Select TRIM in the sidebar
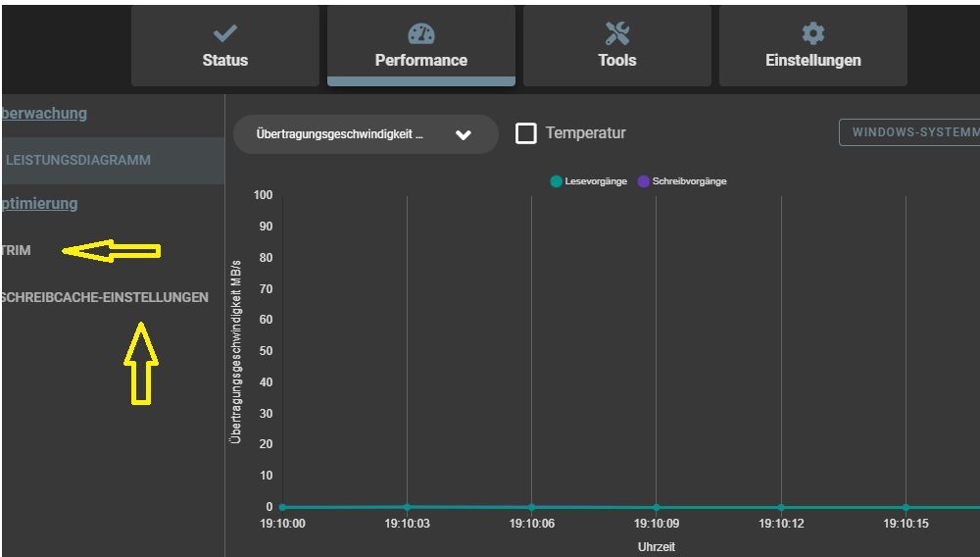The width and height of the screenshot is (980, 557). [17, 250]
